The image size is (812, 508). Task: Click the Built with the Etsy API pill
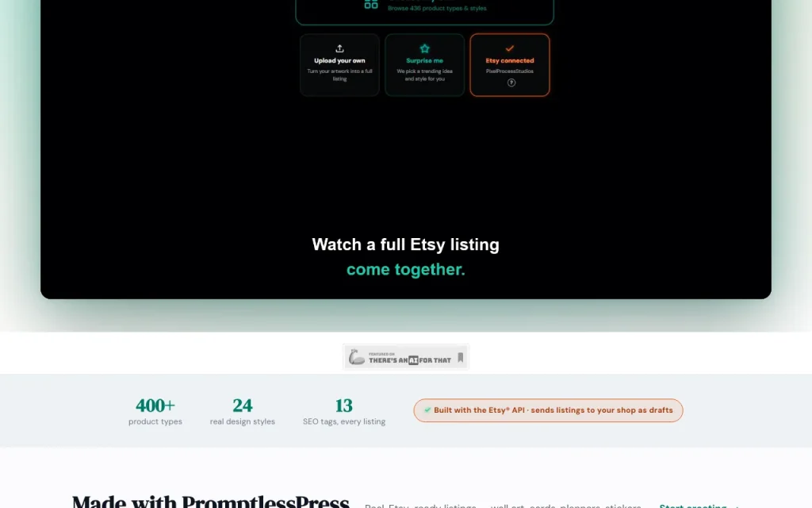click(x=549, y=410)
